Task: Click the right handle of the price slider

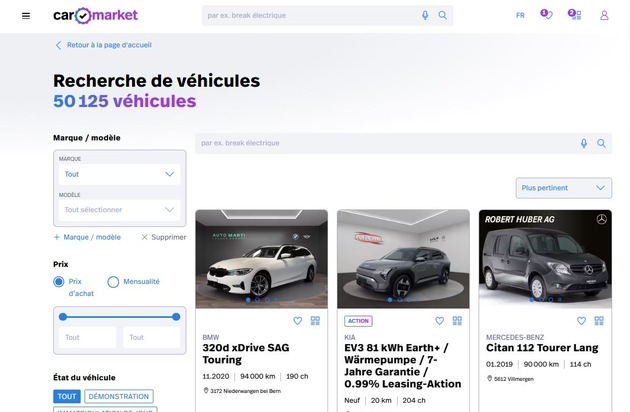Action: [176, 316]
